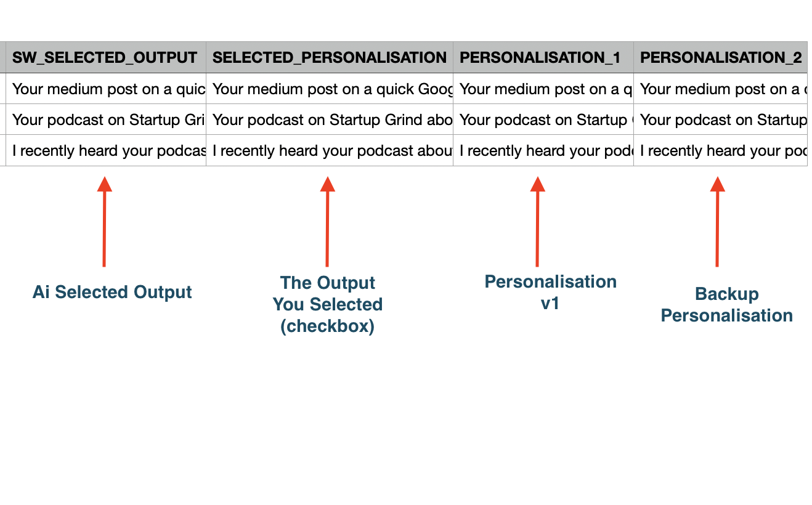Select medium post cell under SW_SELECTED_OUTPUT

tap(105, 89)
